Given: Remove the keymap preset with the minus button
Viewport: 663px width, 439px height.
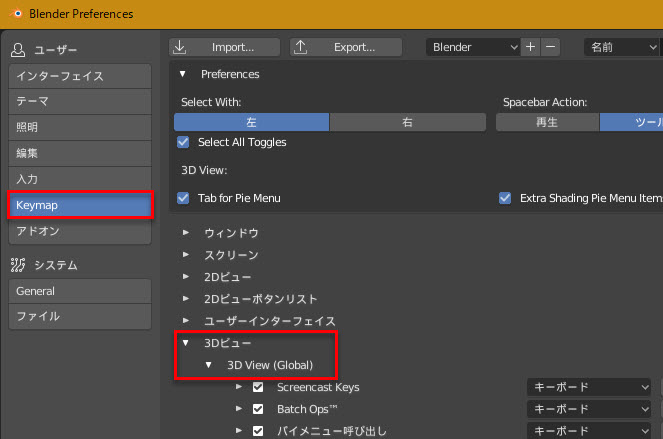Looking at the screenshot, I should 550,47.
